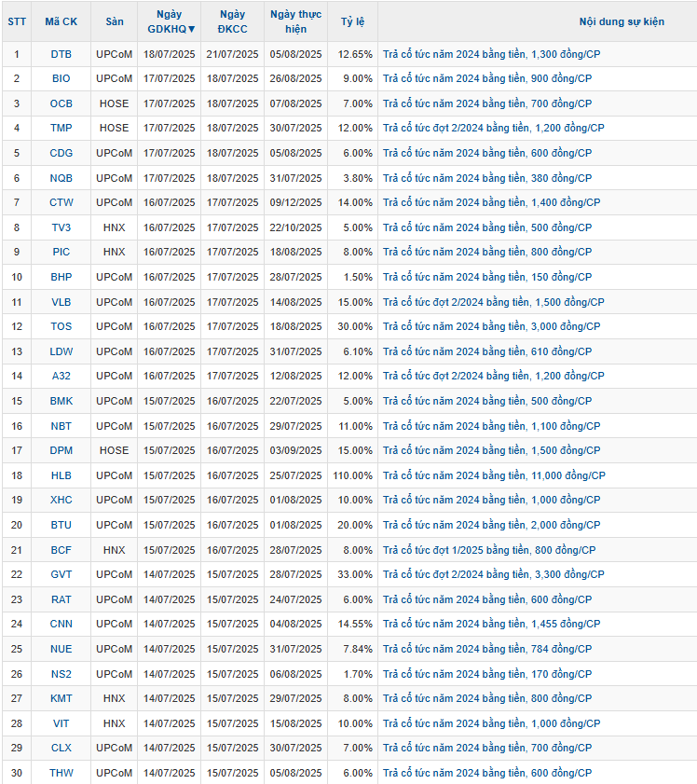Screen dimensions: 697x784
Task: Open BCF's đợt 1/2025 dividend event
Action: [489, 550]
